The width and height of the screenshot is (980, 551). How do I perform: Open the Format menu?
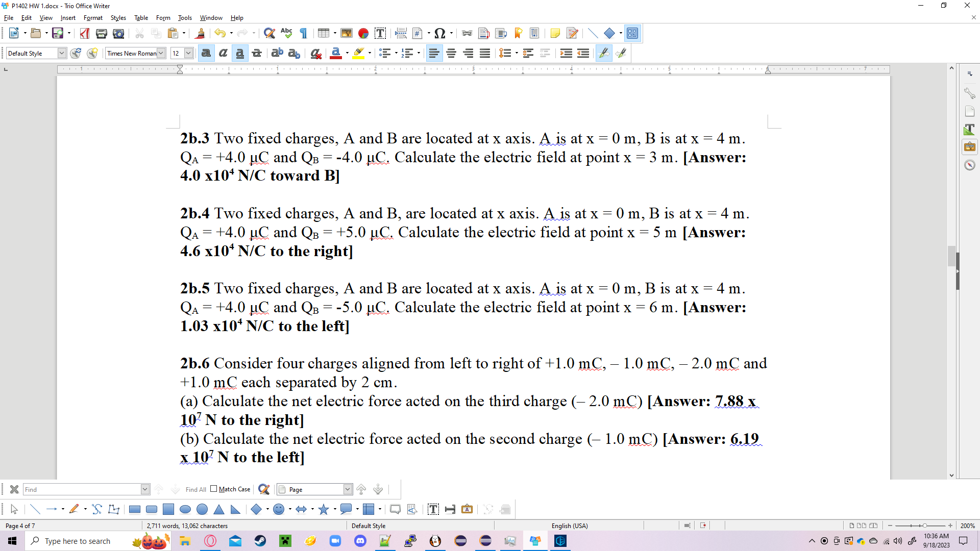(93, 18)
